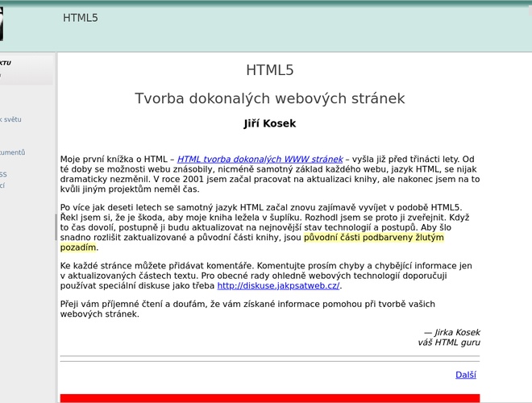The image size is (532, 403).
Task: Click the large HTML5 page heading
Action: [x=269, y=70]
